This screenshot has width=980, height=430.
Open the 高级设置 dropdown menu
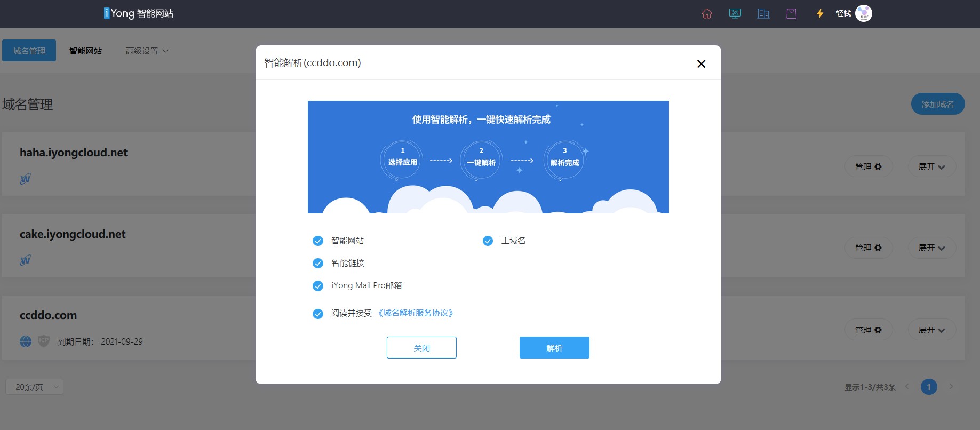(x=147, y=51)
